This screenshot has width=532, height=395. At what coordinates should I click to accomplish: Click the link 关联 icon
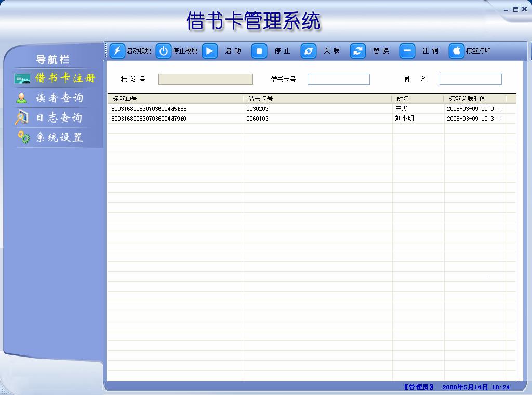(309, 51)
